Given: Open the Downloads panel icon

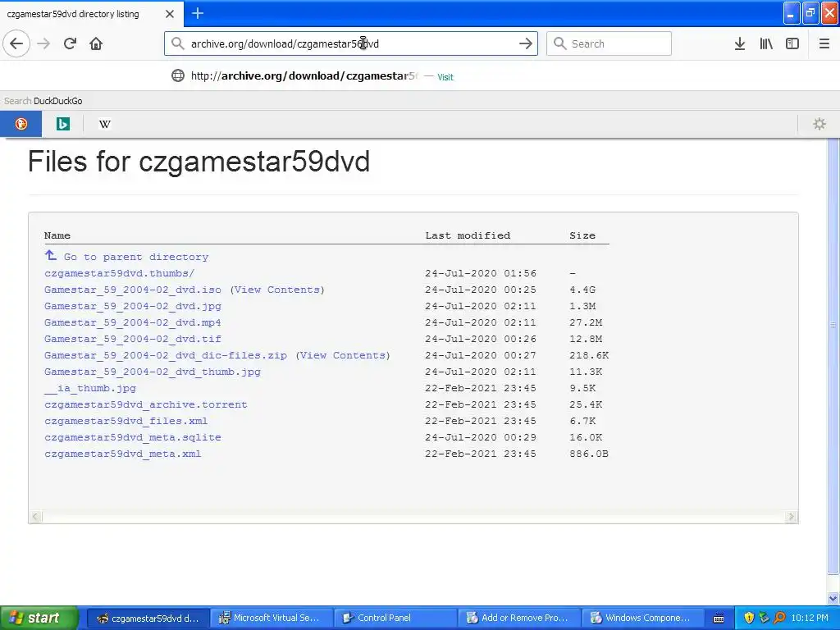Looking at the screenshot, I should click(739, 43).
